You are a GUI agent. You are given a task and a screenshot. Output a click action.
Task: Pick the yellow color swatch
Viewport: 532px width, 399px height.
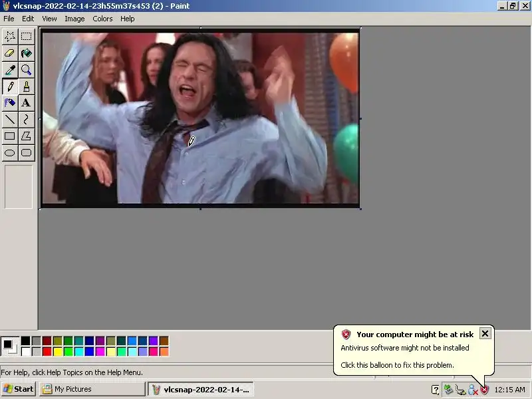tap(58, 352)
